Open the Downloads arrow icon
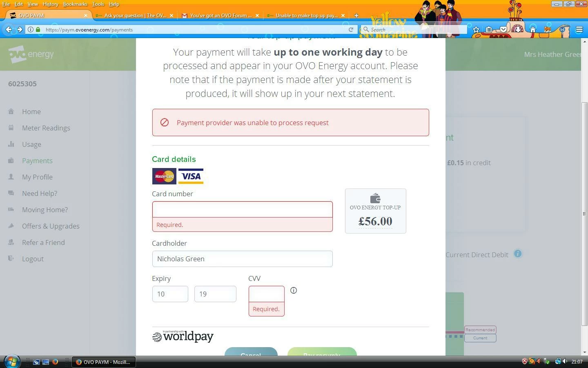This screenshot has height=368, width=588. (x=518, y=29)
